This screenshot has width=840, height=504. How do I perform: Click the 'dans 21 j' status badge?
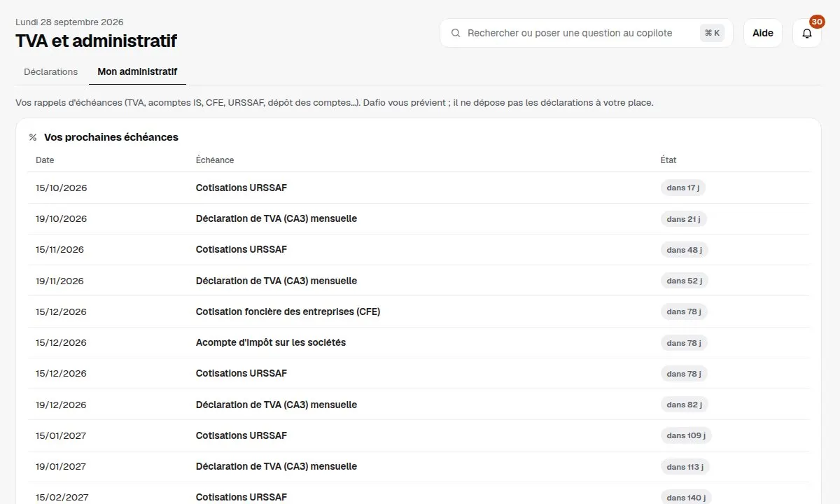coord(683,219)
